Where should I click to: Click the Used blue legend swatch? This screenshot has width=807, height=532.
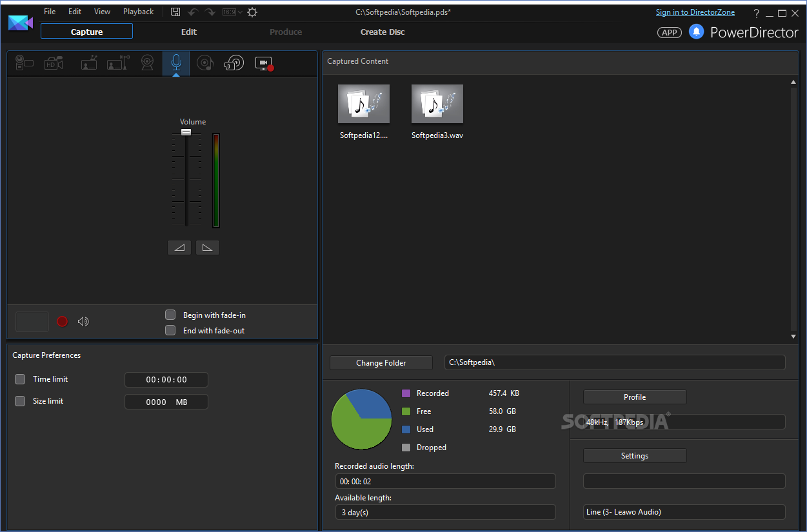coord(406,429)
